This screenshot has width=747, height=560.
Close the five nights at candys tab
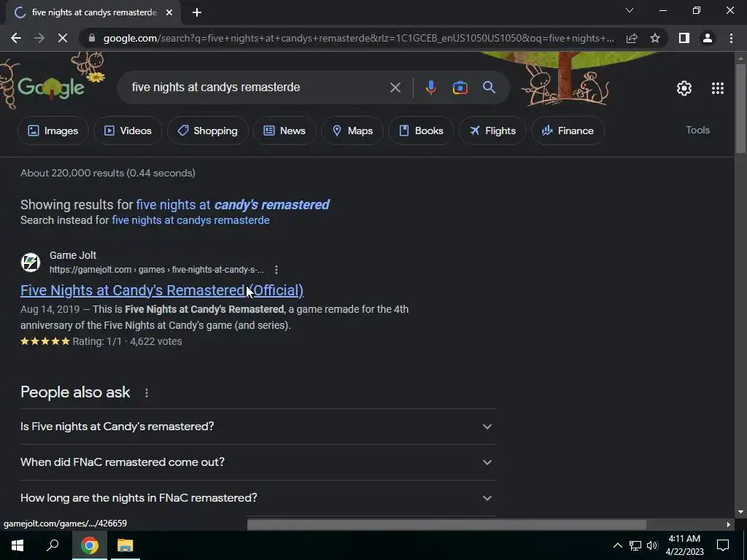coord(169,13)
